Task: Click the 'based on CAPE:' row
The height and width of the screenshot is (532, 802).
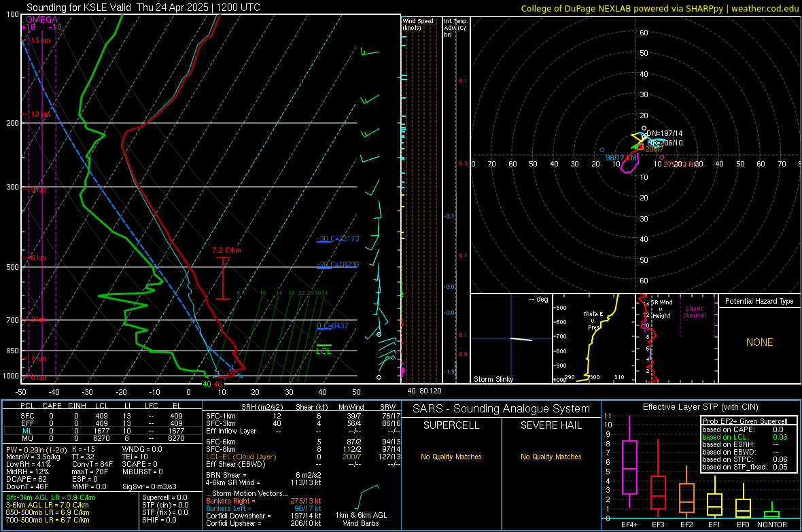Action: tap(743, 429)
